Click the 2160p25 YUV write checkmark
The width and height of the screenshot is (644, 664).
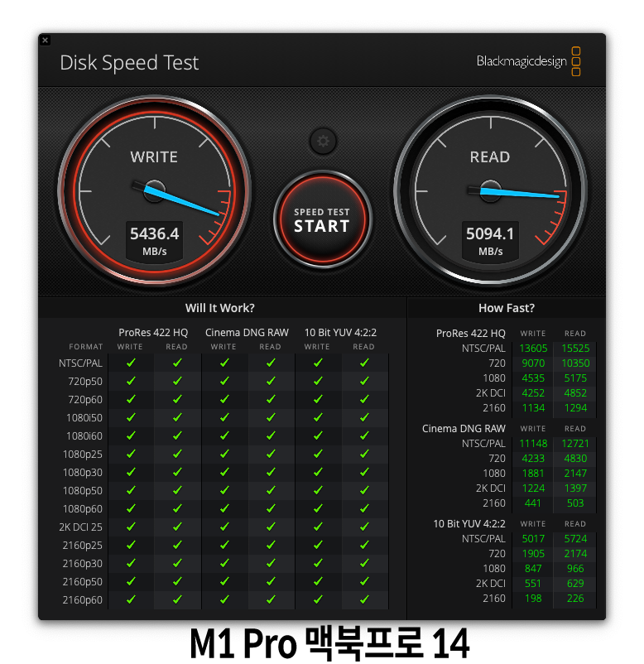[318, 545]
